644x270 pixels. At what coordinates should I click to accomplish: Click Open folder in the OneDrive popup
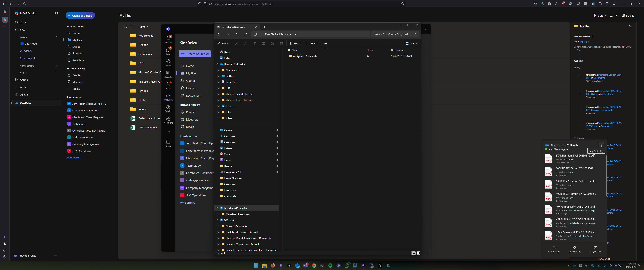[554, 249]
